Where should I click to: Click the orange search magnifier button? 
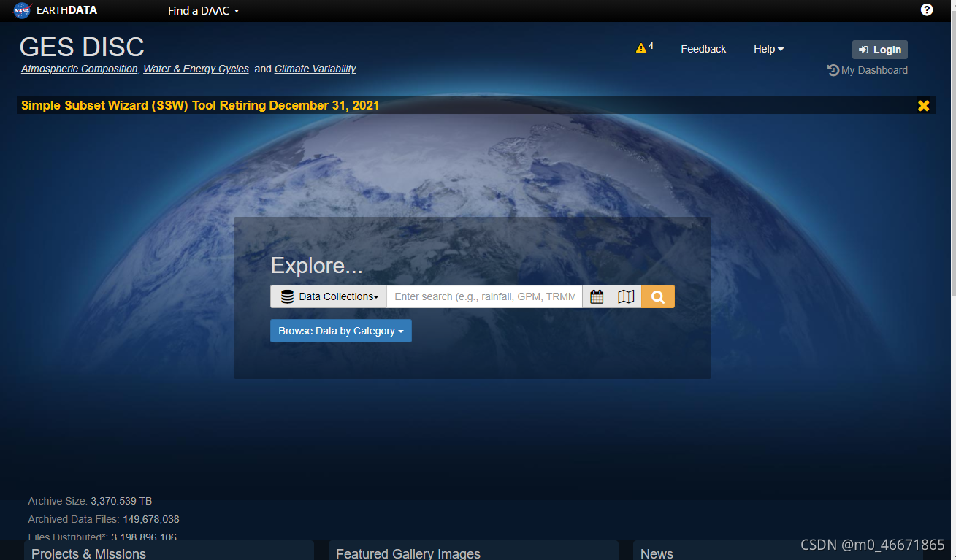click(658, 296)
